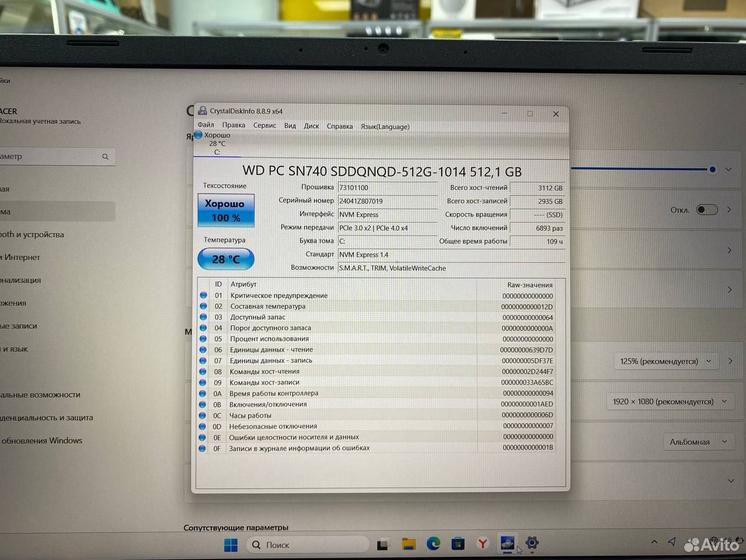Open the Вид menu

pyautogui.click(x=290, y=126)
